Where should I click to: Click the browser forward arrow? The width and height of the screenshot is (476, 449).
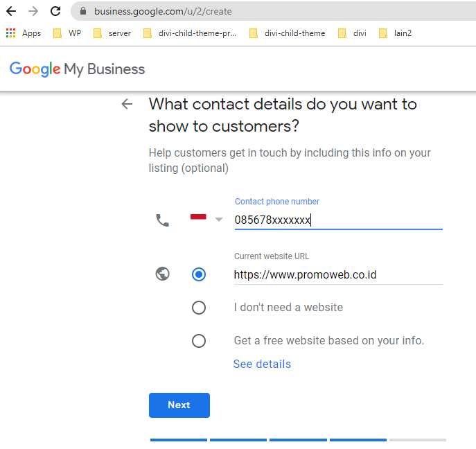tap(33, 11)
